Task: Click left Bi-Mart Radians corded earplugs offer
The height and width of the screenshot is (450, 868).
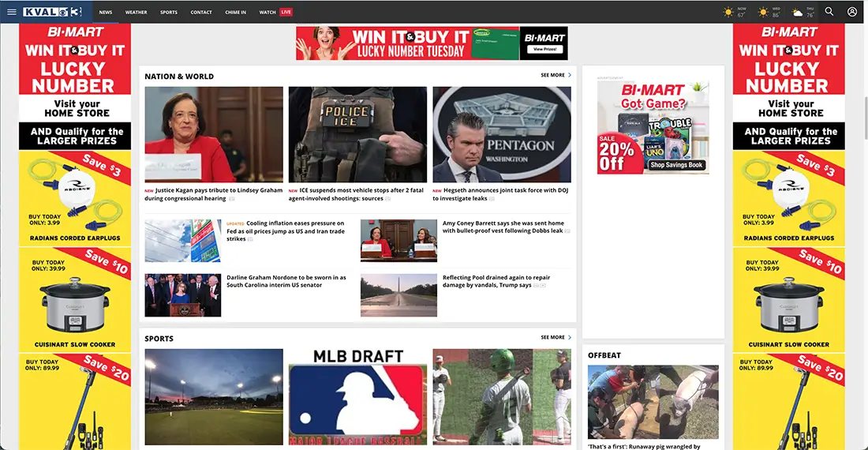Action: pos(75,198)
